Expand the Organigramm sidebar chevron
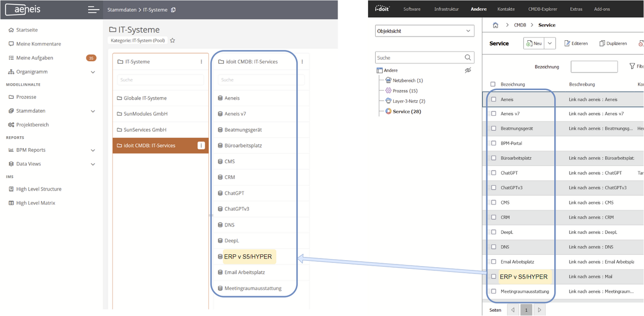The image size is (644, 316). click(x=93, y=72)
